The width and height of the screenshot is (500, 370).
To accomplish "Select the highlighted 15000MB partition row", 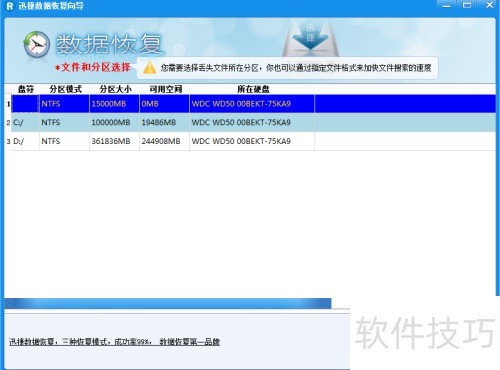I will click(x=253, y=104).
